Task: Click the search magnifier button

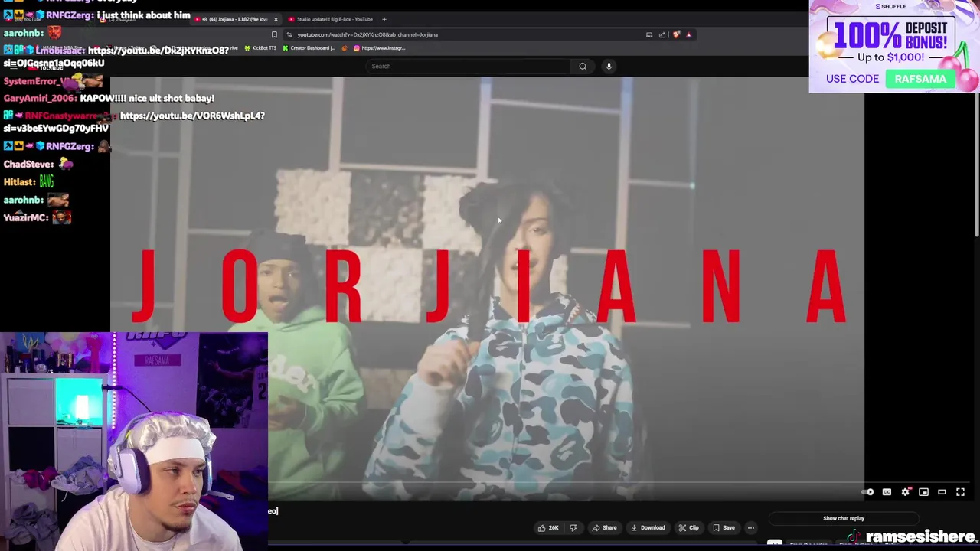Action: [x=583, y=66]
